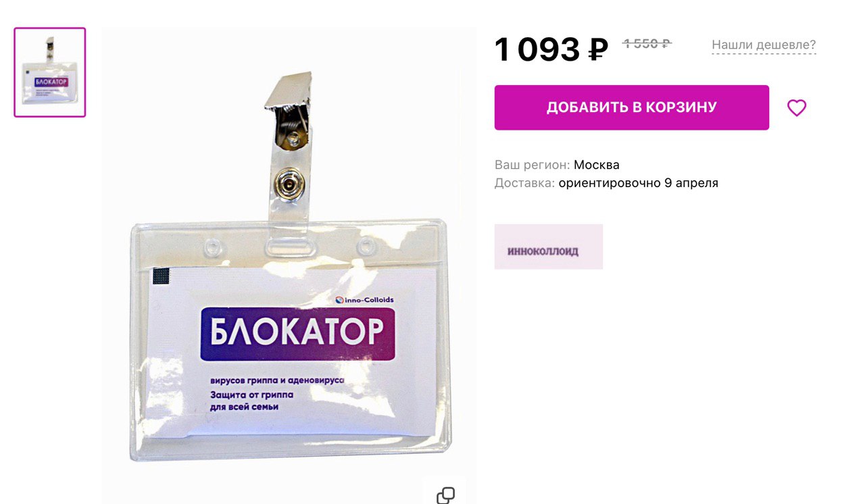The height and width of the screenshot is (504, 865).
Task: Click the snap button on the badge strap
Action: [289, 182]
